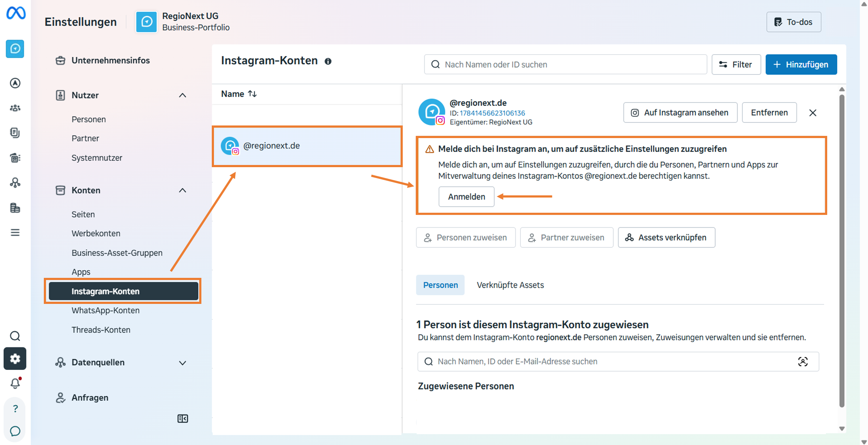Click the Personen zuweisen button
The image size is (868, 445).
coord(466,237)
